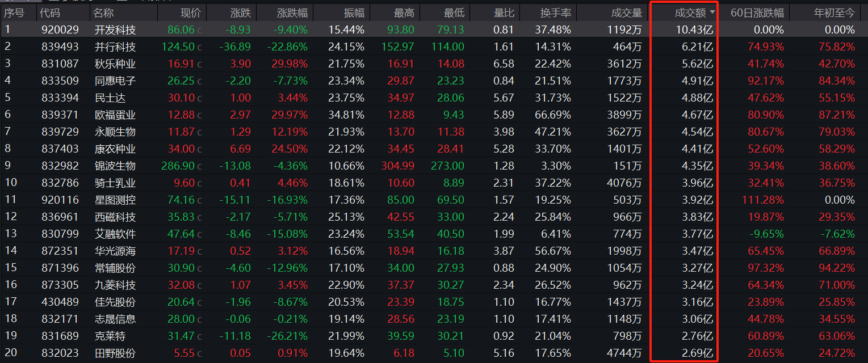
Task: Click stock code 833509
Action: (60, 81)
